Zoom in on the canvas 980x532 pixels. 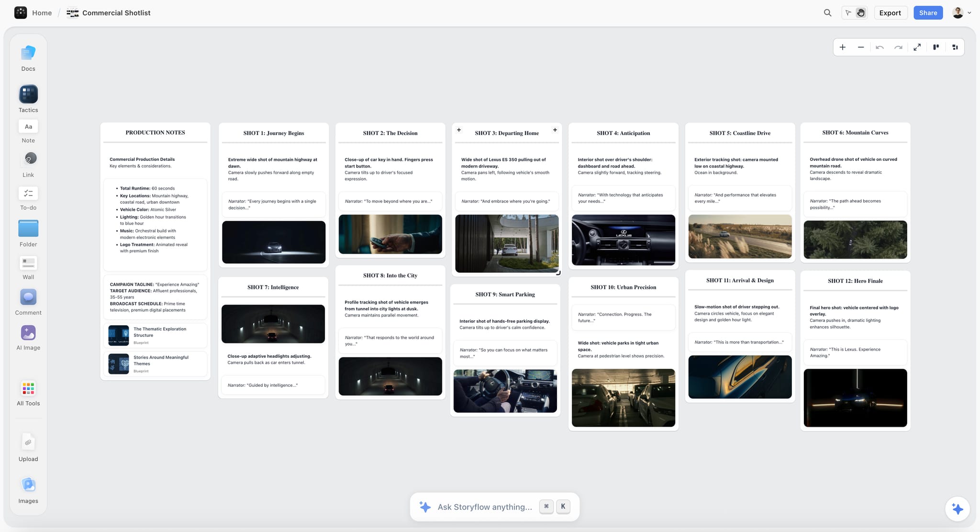click(x=843, y=47)
